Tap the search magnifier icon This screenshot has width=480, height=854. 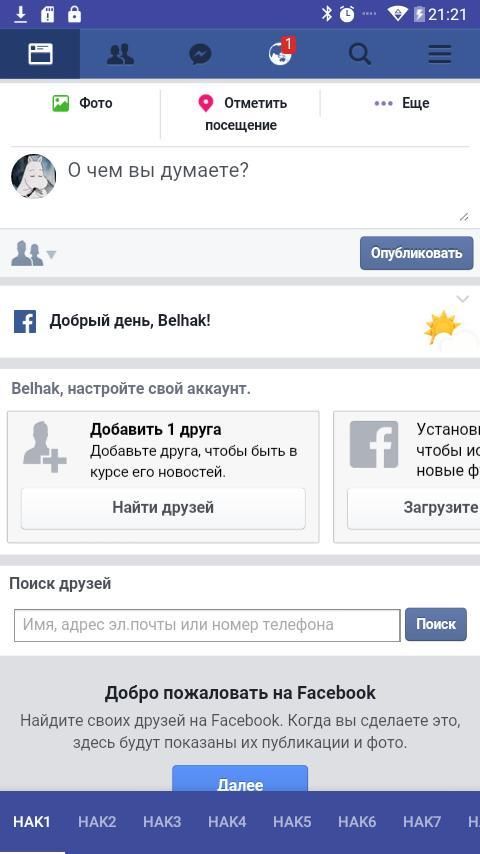(x=360, y=54)
